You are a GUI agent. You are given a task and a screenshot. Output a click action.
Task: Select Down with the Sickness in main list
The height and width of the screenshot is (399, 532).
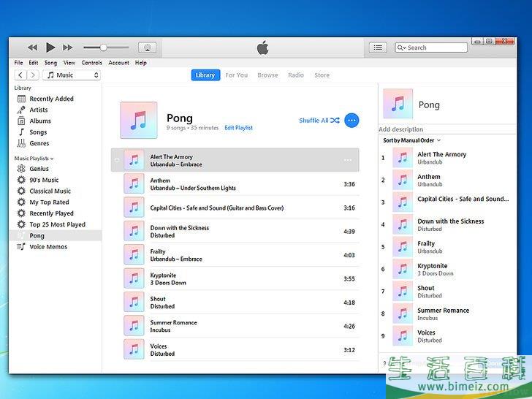(235, 232)
